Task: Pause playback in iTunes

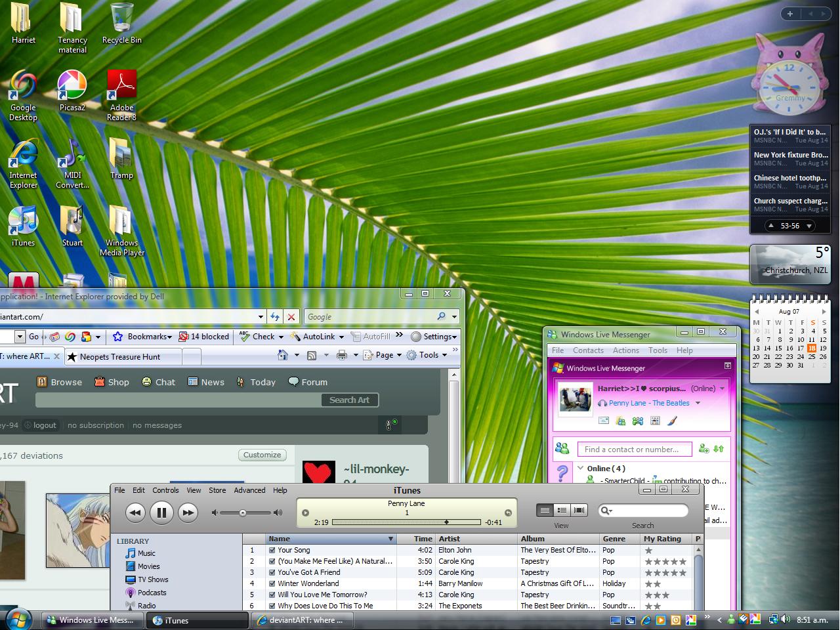Action: (161, 513)
